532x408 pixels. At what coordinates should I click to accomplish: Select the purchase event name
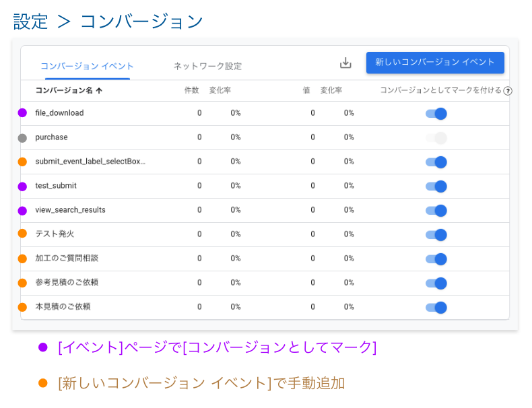tap(52, 137)
